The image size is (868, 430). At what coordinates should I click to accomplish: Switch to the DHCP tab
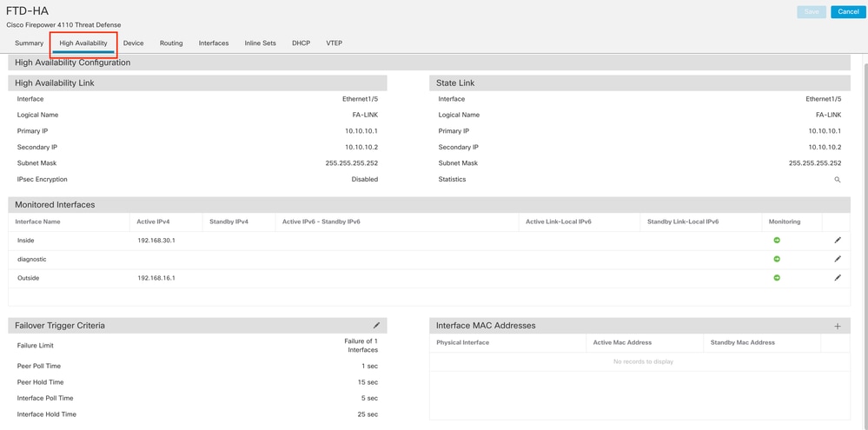(301, 43)
